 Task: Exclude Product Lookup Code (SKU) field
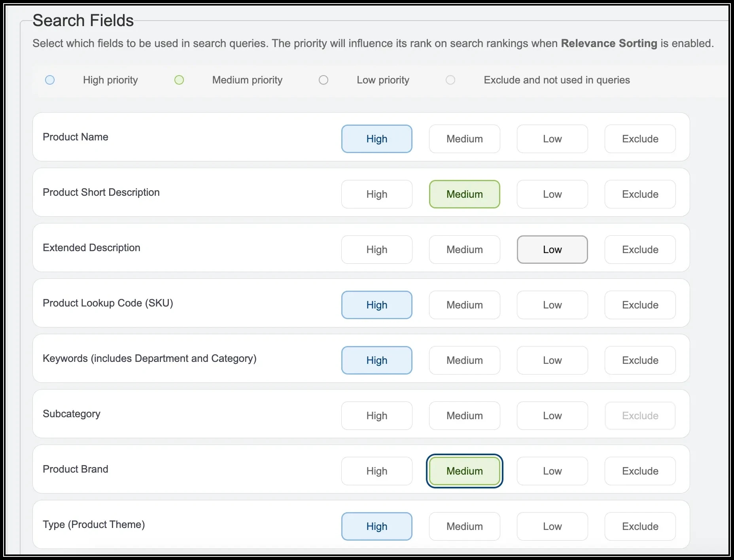[x=640, y=305]
